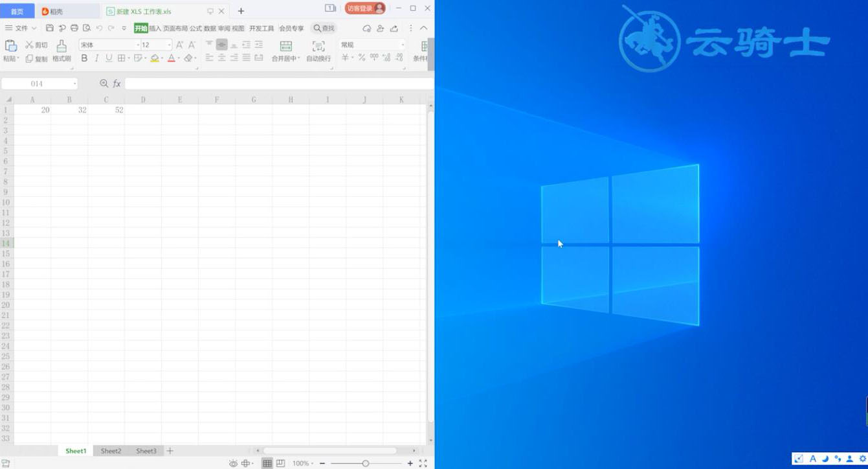Align cell text to the left
The width and height of the screenshot is (868, 469).
209,58
